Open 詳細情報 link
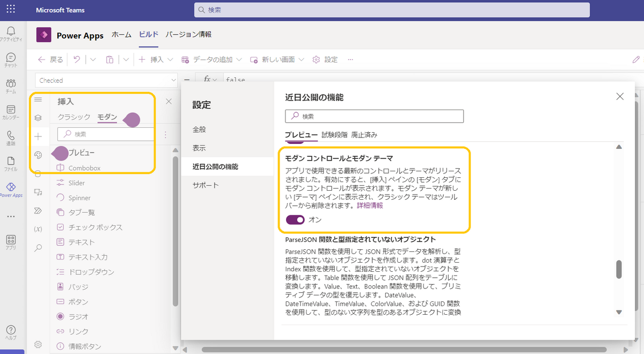The width and height of the screenshot is (644, 354). pyautogui.click(x=370, y=206)
